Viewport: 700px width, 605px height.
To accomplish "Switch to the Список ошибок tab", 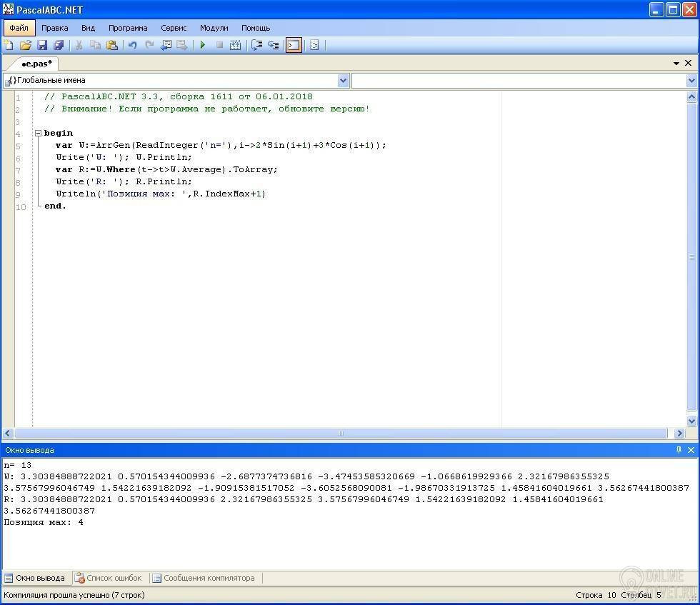I will click(109, 578).
